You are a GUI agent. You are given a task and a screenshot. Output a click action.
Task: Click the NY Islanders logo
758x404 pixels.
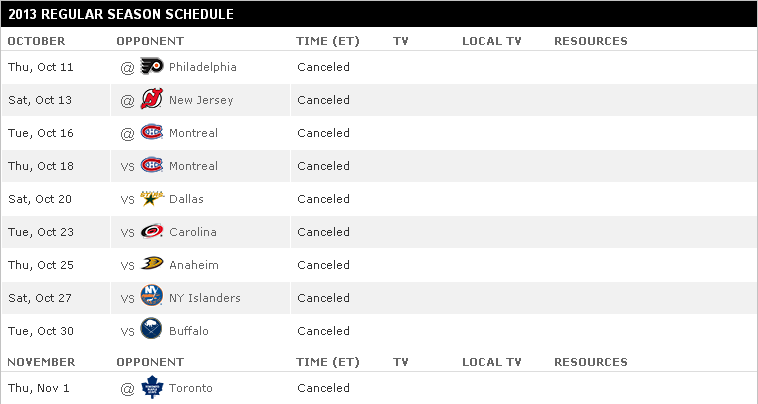coord(152,295)
